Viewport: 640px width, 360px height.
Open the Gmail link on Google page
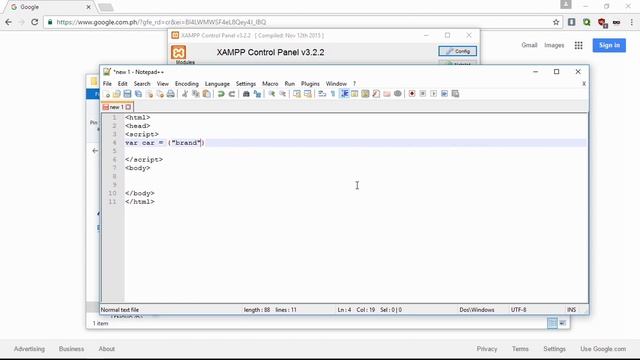click(x=529, y=45)
